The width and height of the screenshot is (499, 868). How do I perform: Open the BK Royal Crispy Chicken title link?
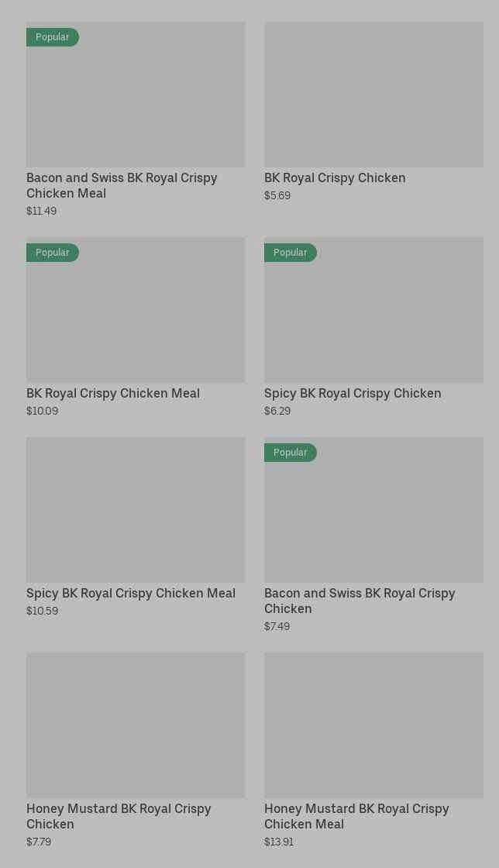(335, 177)
